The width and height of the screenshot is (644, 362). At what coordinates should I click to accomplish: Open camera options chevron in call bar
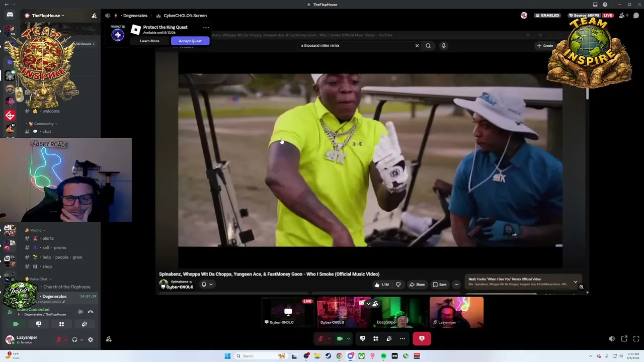348,339
